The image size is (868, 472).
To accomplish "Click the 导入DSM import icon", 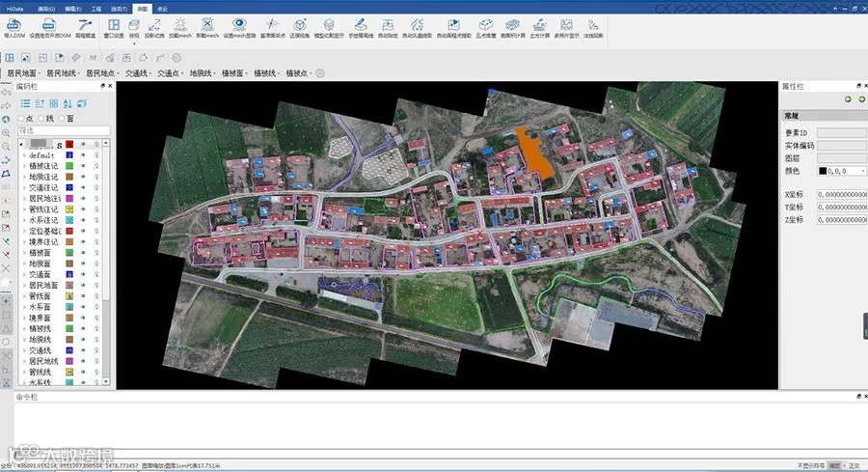I will pyautogui.click(x=14, y=26).
